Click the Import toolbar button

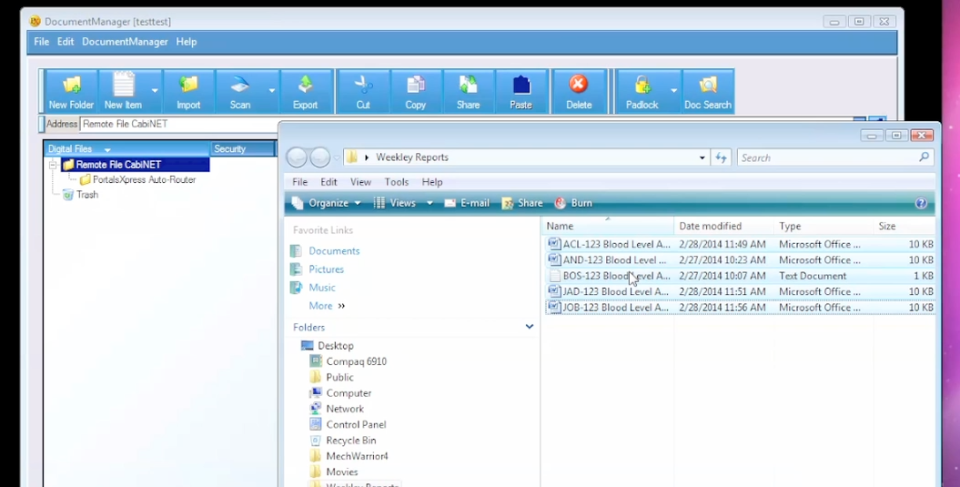(x=189, y=91)
